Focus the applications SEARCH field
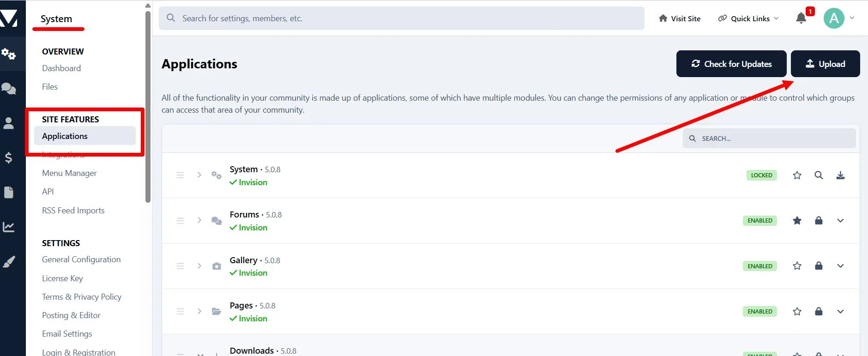The height and width of the screenshot is (356, 868). [x=769, y=139]
